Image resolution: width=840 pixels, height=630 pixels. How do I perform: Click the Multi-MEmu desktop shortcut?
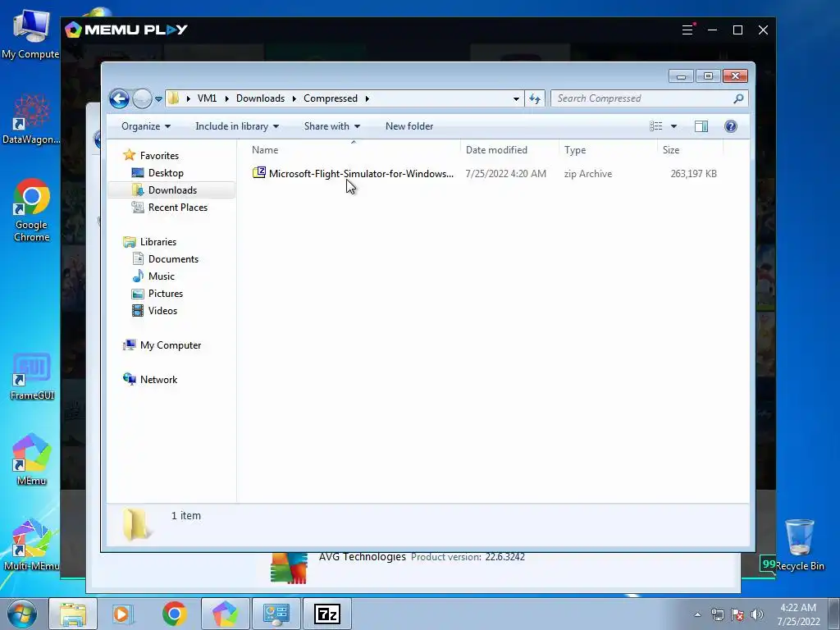[x=31, y=545]
